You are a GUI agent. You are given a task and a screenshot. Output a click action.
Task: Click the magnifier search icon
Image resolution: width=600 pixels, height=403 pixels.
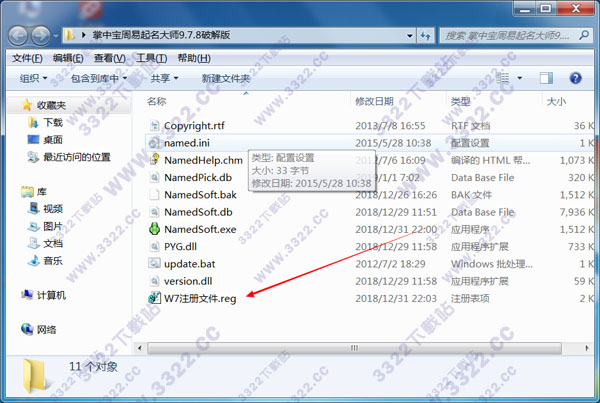584,36
